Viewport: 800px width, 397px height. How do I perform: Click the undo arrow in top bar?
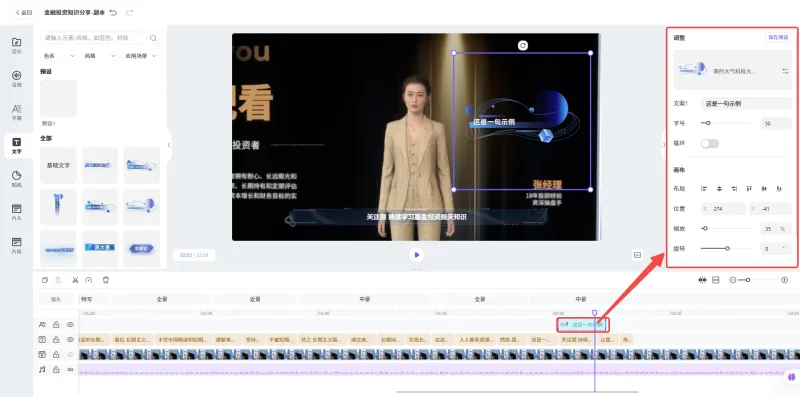pos(113,12)
